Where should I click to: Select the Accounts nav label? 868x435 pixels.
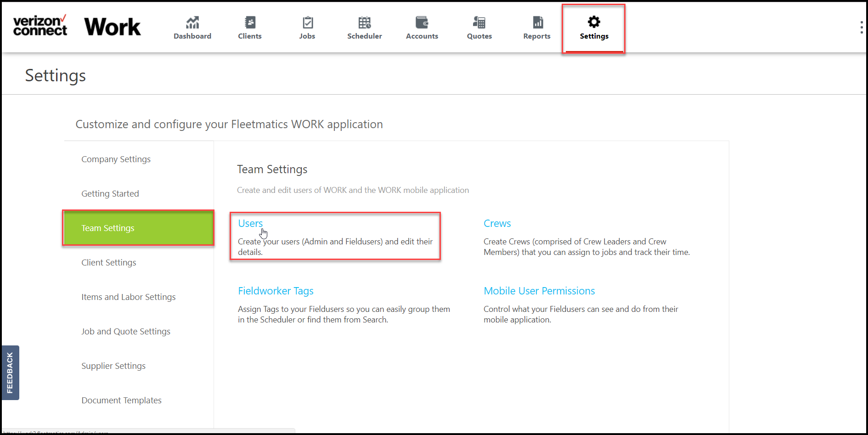pos(422,36)
